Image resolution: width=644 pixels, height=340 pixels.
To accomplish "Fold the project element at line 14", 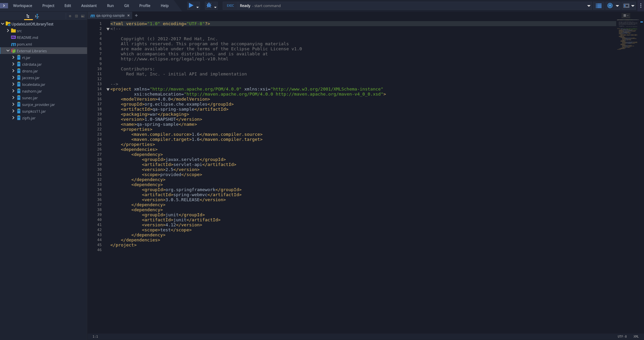I will tap(108, 89).
